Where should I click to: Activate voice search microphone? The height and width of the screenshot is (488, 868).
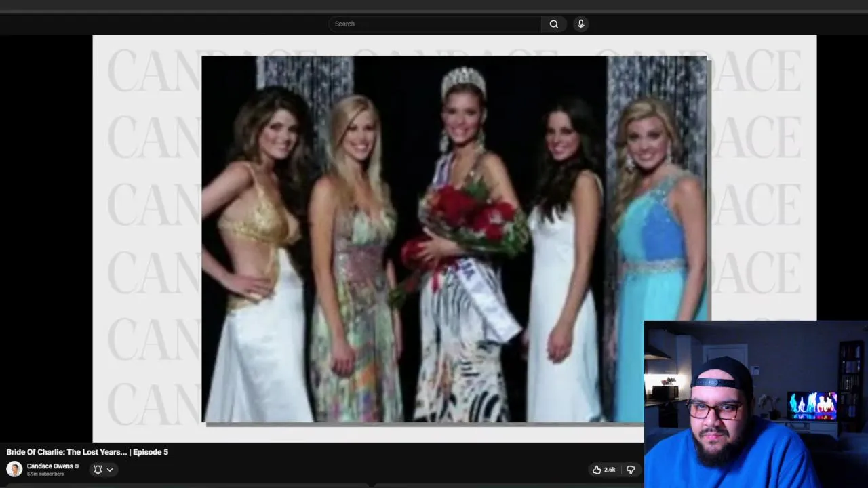[580, 24]
